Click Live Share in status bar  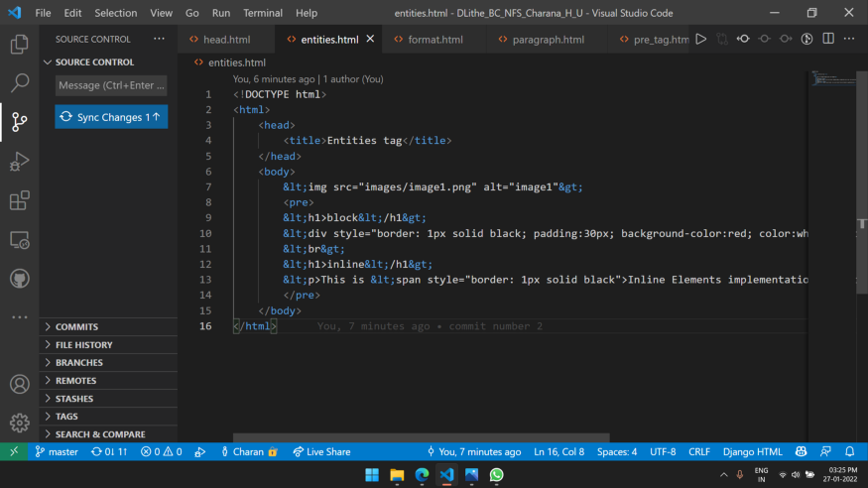click(x=321, y=451)
